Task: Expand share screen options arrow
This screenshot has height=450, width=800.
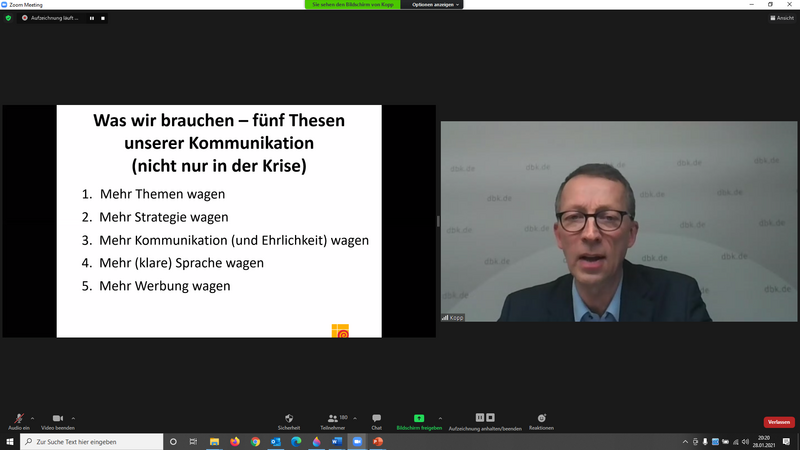Action: point(441,417)
